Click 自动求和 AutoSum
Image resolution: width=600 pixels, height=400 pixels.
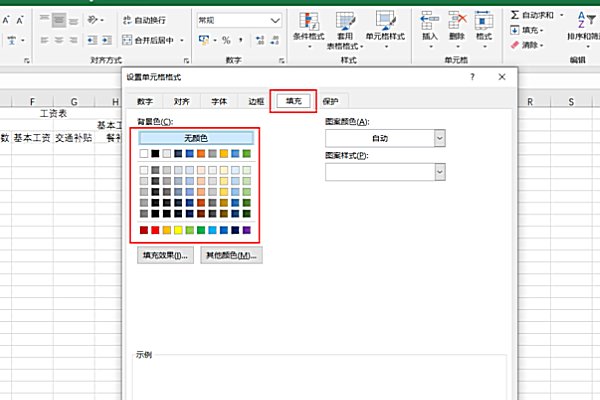point(532,15)
